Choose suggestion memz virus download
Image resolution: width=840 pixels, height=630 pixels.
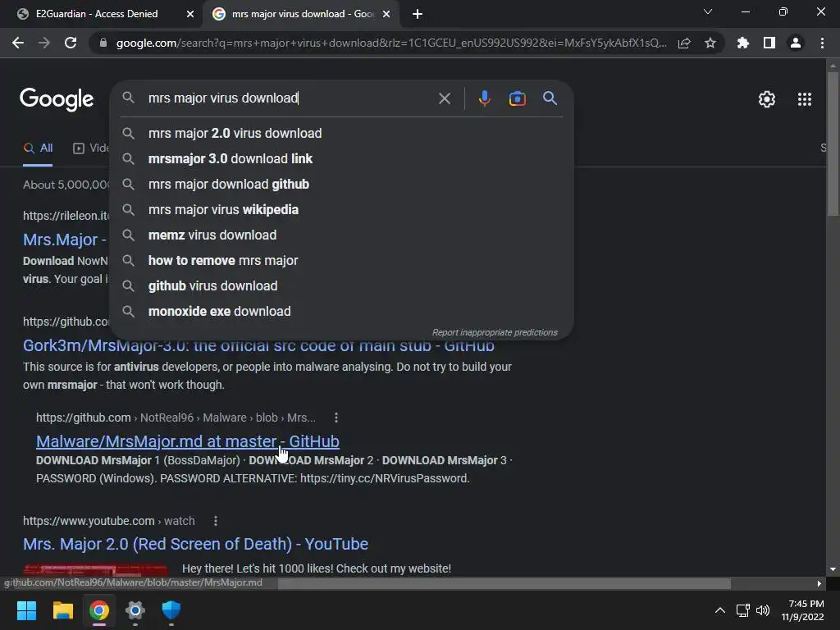(x=341, y=235)
